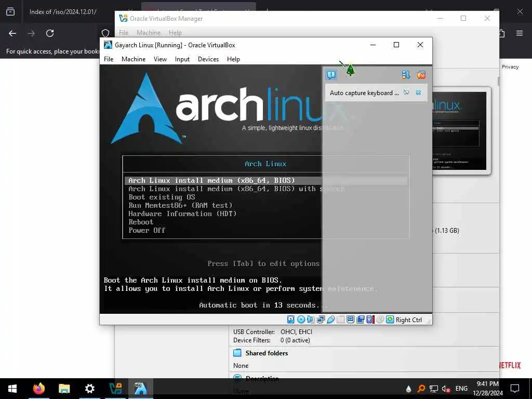Open File menu in VirtualBox Manager window
Viewport: 532px width, 399px height.
124,33
